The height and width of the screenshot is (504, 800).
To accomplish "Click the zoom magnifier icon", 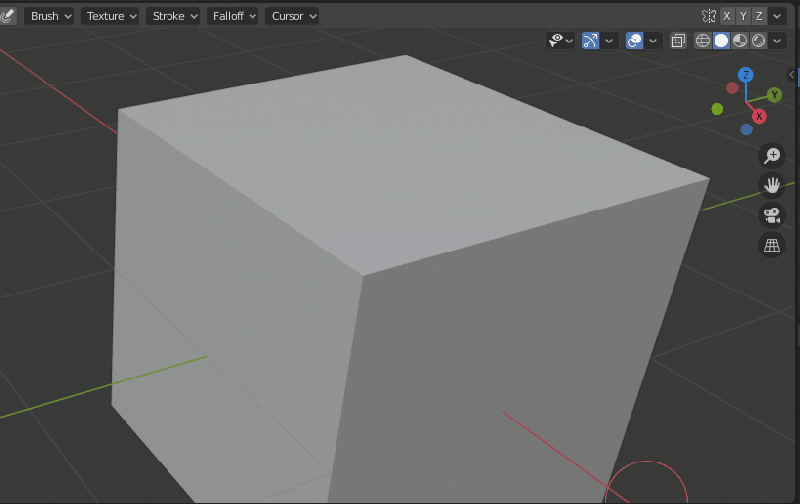I will (x=771, y=155).
